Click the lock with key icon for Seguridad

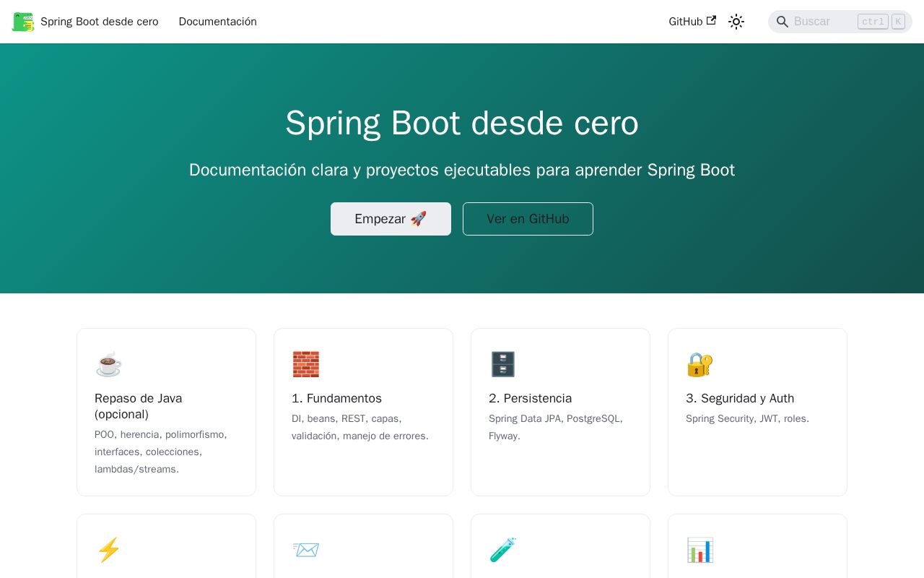(699, 364)
